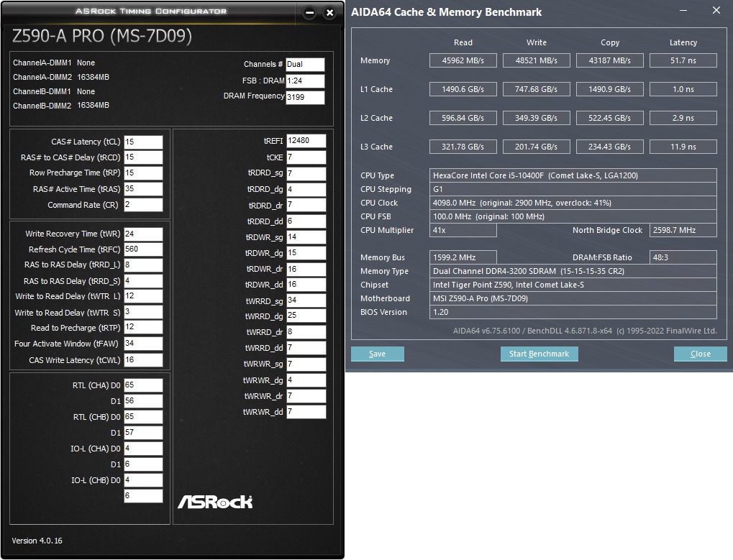Click the tRDRD_dd value field
Viewport: 733px width, 560px height.
pyautogui.click(x=306, y=221)
